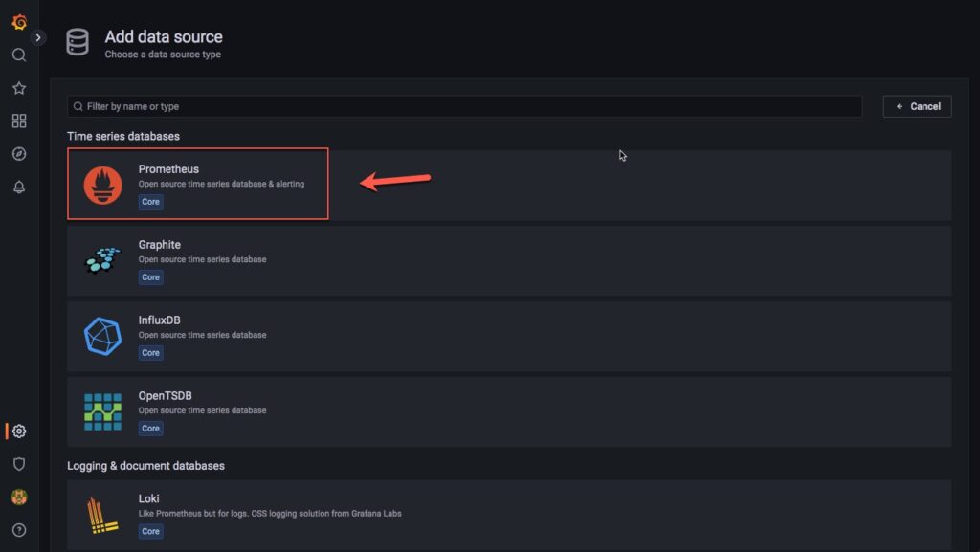Click the data source database icon in header
Screen dimensions: 980x552
click(x=78, y=42)
